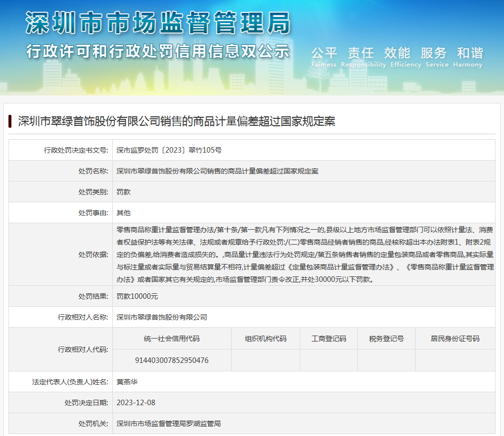The width and height of the screenshot is (504, 436).
Task: Click the authority 深圳市市场监督管理局罗湖监管局
Action: (x=169, y=424)
